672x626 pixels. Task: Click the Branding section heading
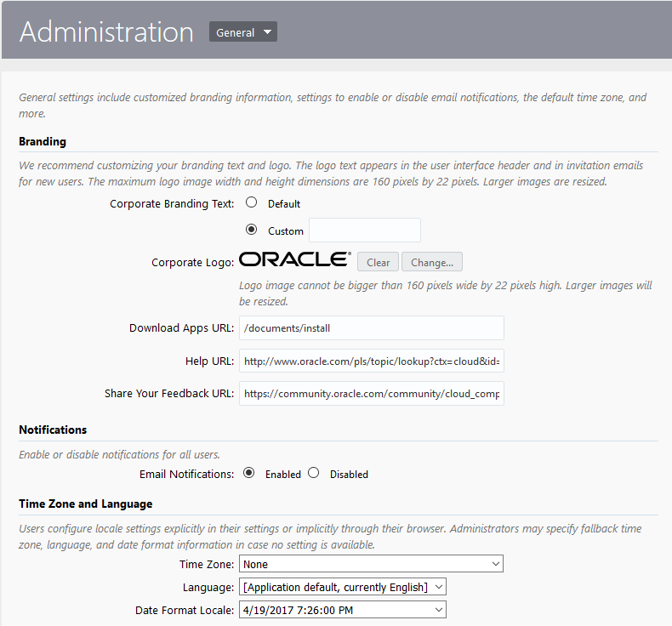coord(43,142)
